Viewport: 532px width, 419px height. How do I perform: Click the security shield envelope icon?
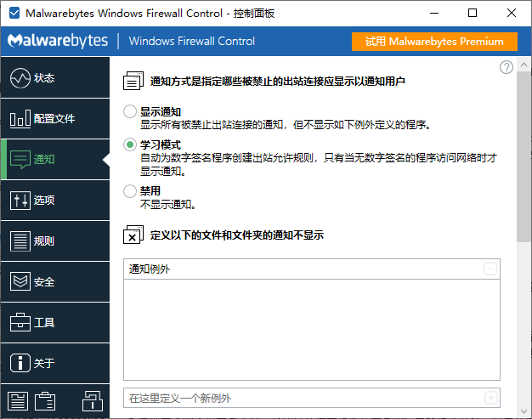[20, 281]
